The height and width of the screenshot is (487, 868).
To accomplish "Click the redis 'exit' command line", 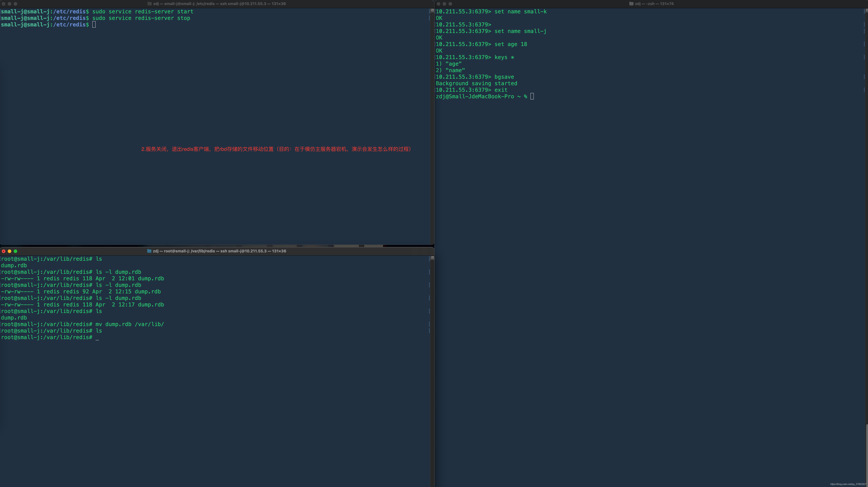I will [x=472, y=90].
